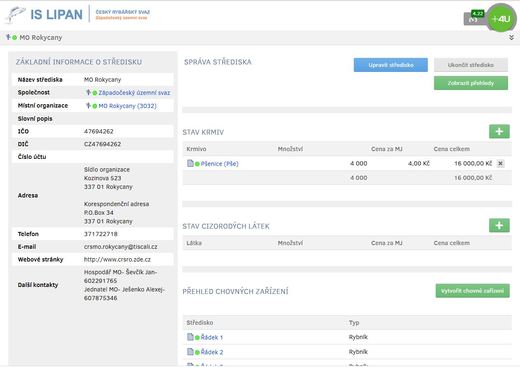
Task: Open MO Rokycany (3032) link
Action: [127, 106]
